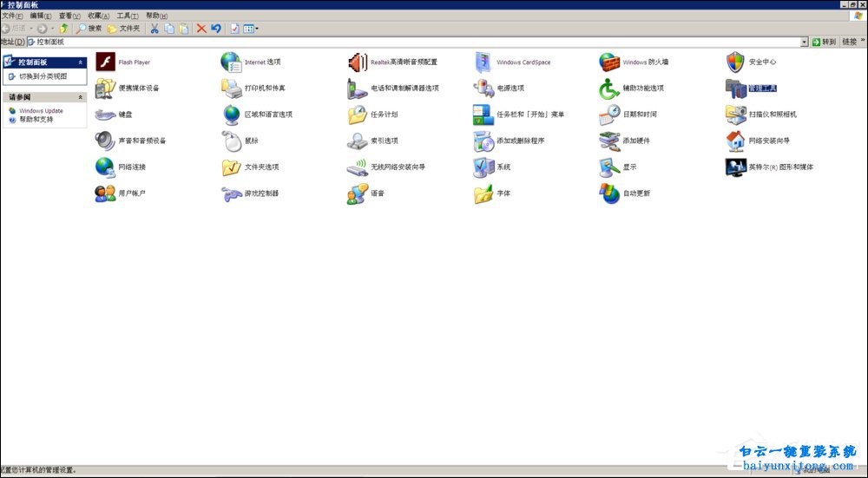Expand the address bar dropdown arrow

[804, 42]
